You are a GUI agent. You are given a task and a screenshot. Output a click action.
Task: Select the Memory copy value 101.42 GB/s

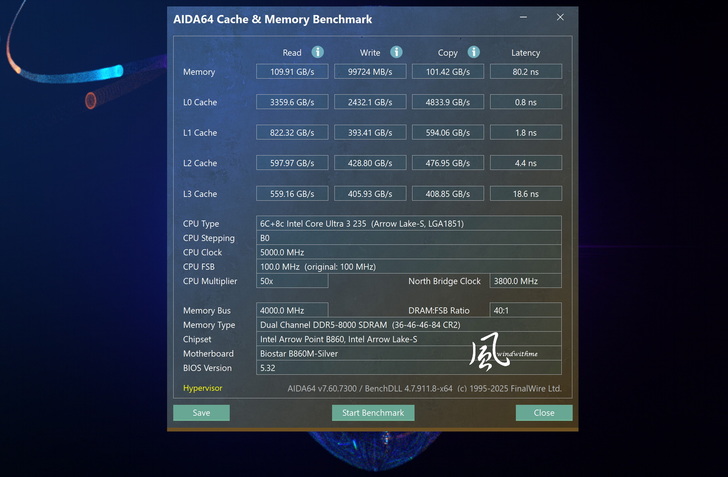point(448,72)
